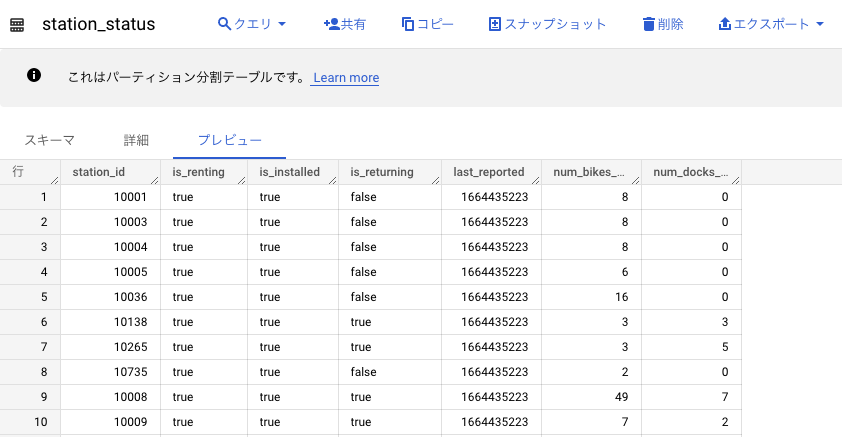Click the 共有 button

(x=344, y=24)
